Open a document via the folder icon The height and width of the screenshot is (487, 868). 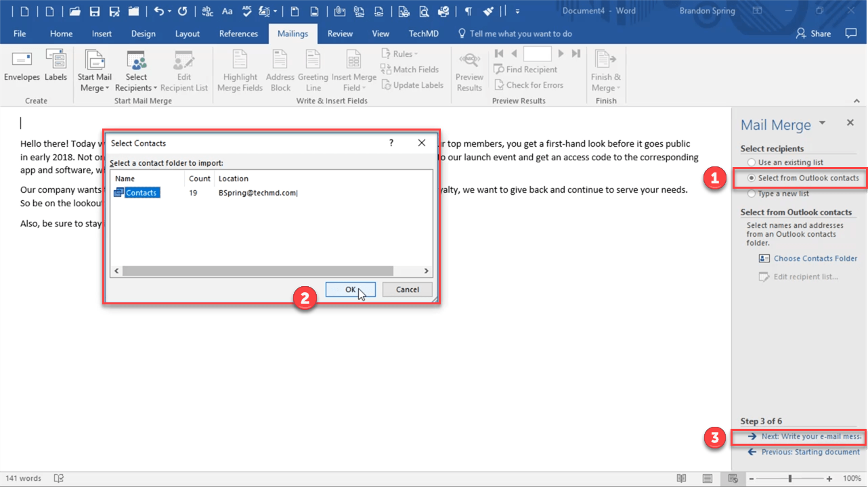pos(75,11)
